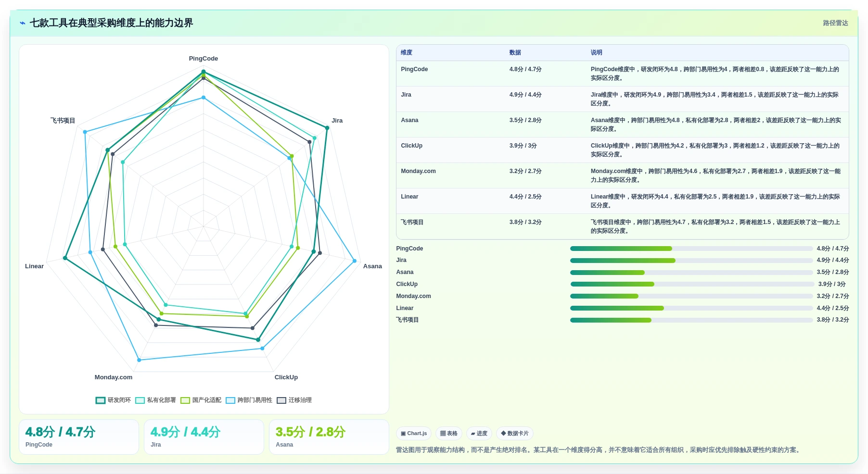Open the PingCode summary card
868x474 pixels.
(79, 437)
